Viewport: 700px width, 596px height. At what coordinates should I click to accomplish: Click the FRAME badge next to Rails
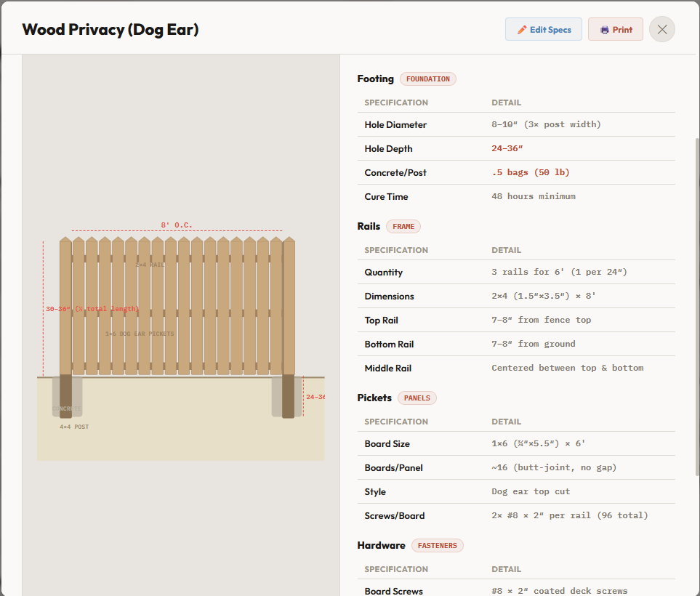pyautogui.click(x=403, y=226)
